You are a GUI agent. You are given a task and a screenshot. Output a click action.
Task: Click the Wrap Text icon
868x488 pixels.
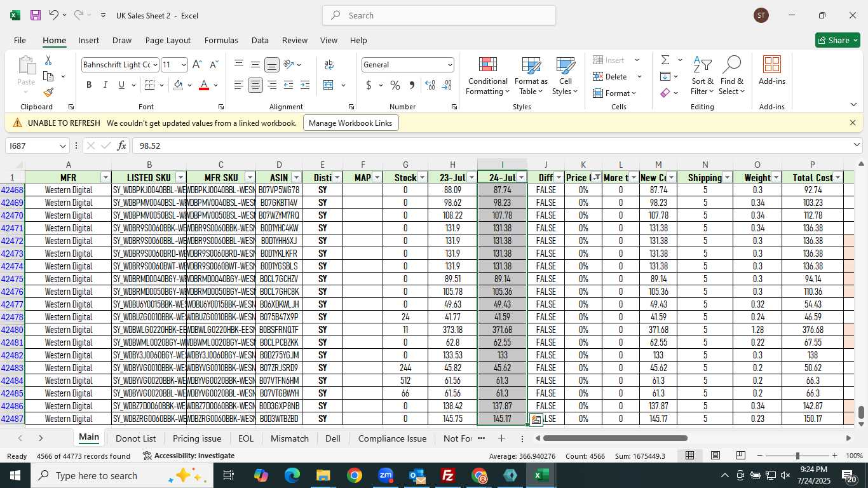(329, 65)
